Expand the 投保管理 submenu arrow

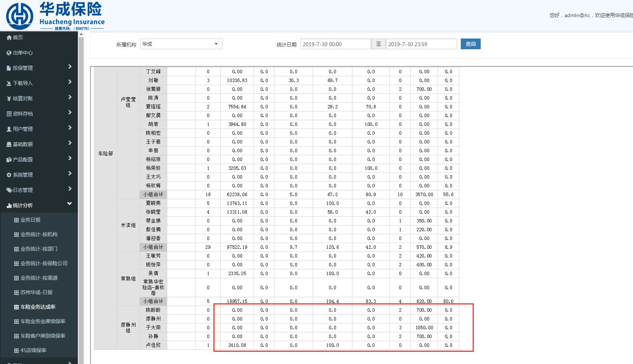click(70, 66)
